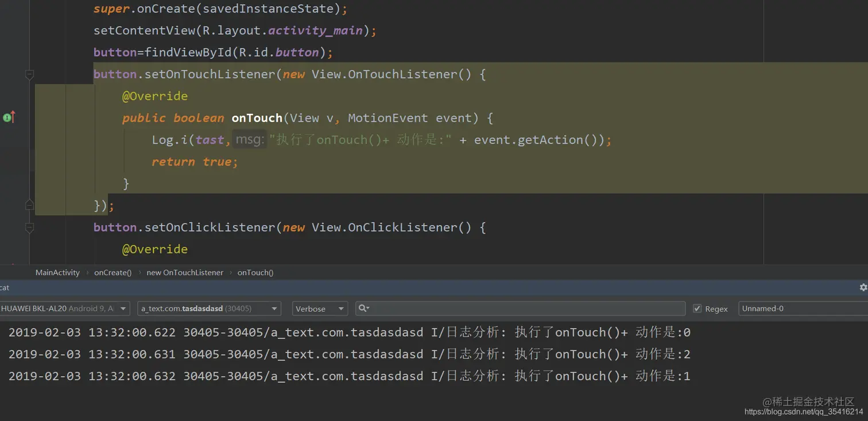Viewport: 868px width, 421px height.
Task: Click the button=findViewById(R.id.button) line
Action: 214,52
